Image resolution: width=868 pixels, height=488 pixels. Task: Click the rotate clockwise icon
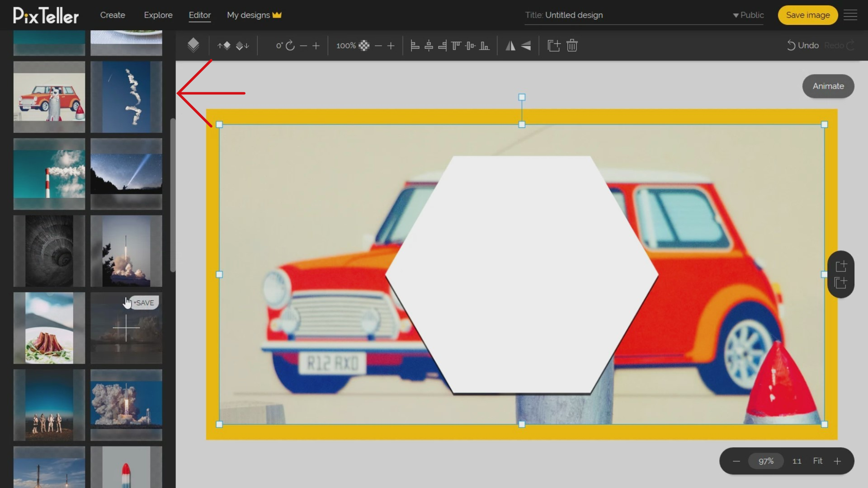pos(290,46)
